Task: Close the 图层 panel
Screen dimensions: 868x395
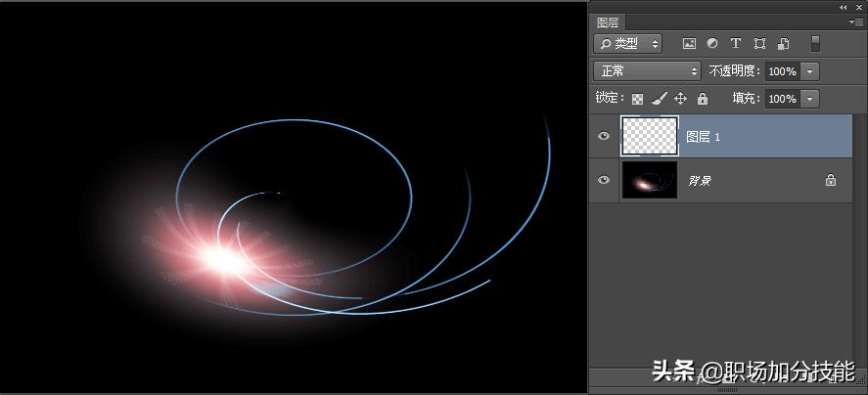Action: (x=858, y=7)
